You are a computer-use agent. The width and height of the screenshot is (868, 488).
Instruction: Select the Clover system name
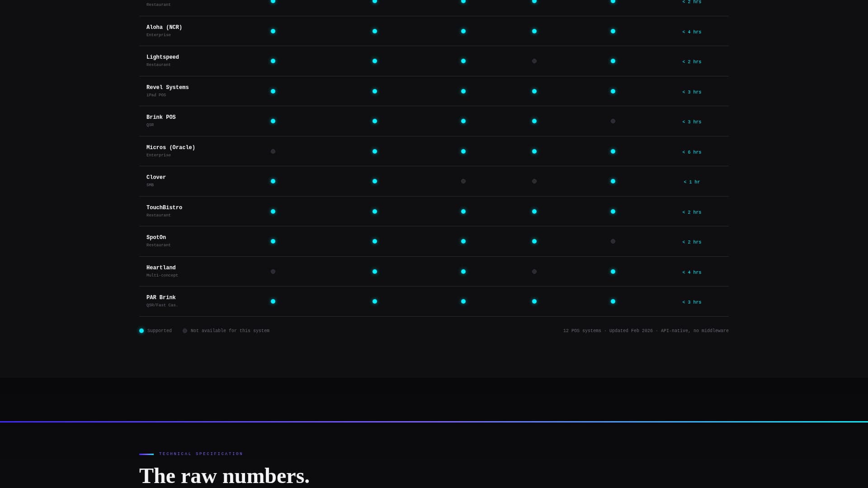point(156,178)
